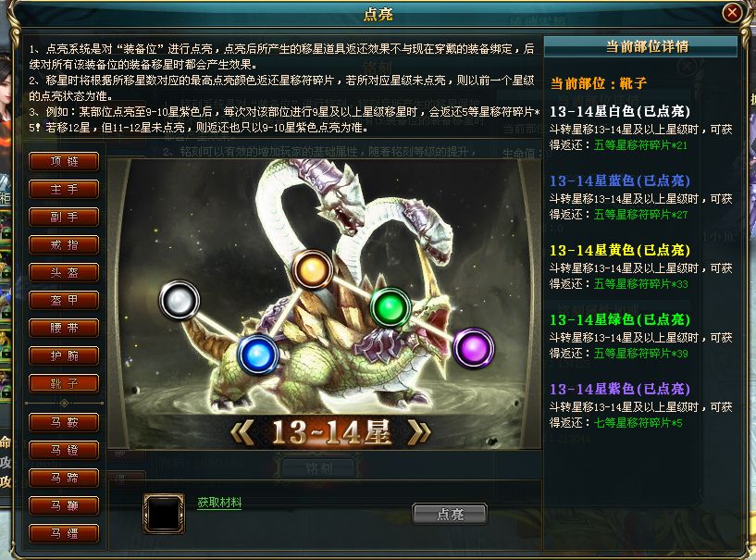Viewport: 756px width, 560px height.
Task: Select the white orb node
Action: (180, 301)
